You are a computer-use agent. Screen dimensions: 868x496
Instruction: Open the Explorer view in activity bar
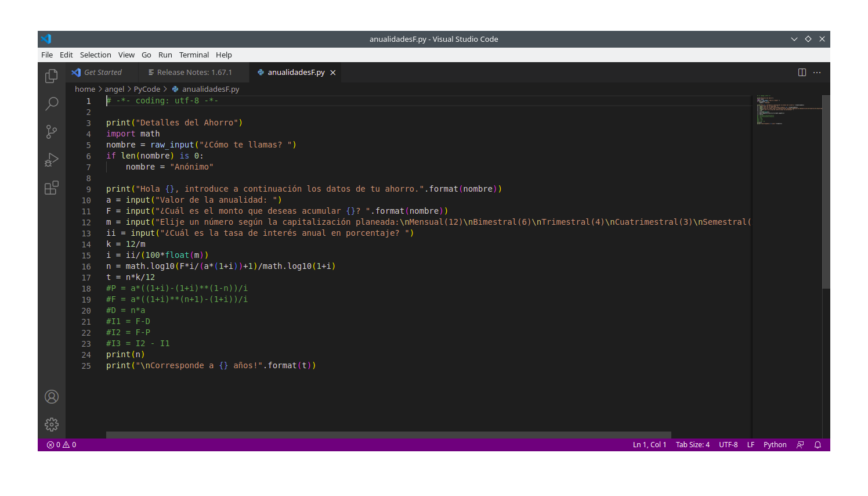52,76
